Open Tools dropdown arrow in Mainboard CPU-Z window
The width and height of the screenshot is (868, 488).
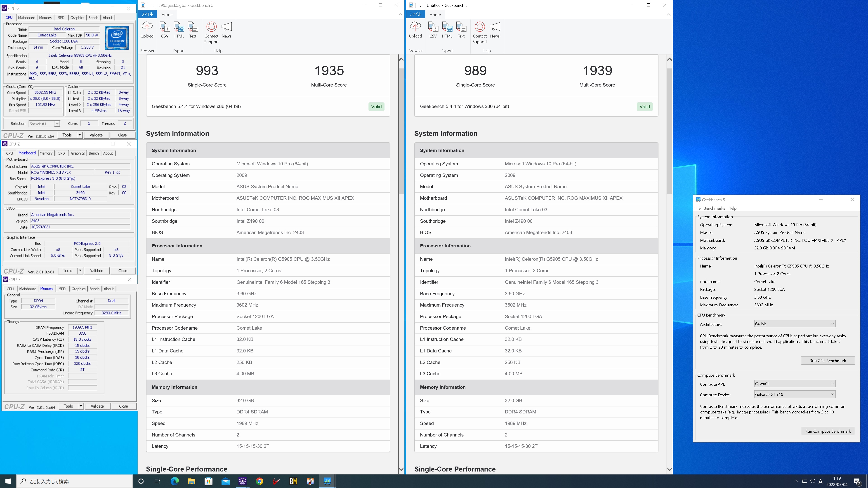pyautogui.click(x=80, y=270)
